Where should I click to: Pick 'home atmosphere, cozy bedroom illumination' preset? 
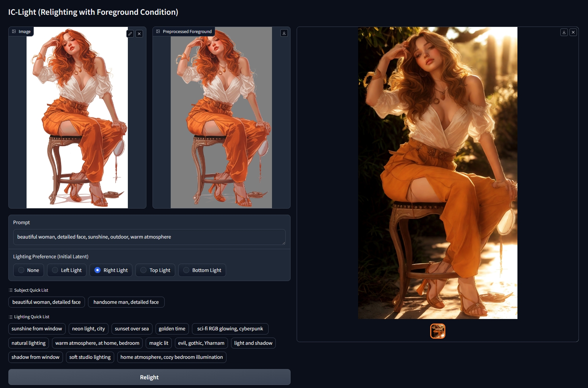tap(171, 357)
